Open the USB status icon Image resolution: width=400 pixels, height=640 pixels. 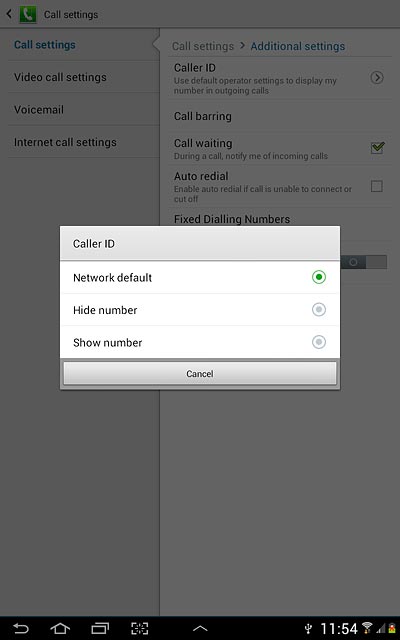coord(309,629)
